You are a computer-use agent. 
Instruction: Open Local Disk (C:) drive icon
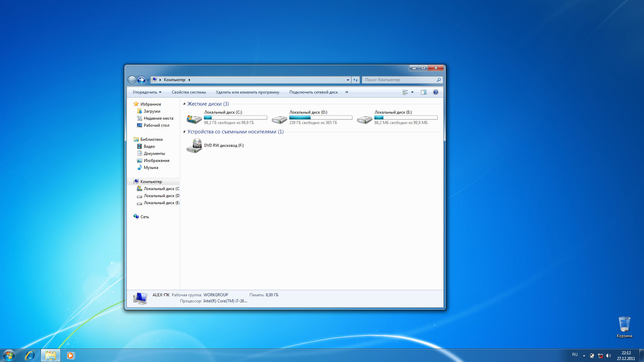(194, 118)
